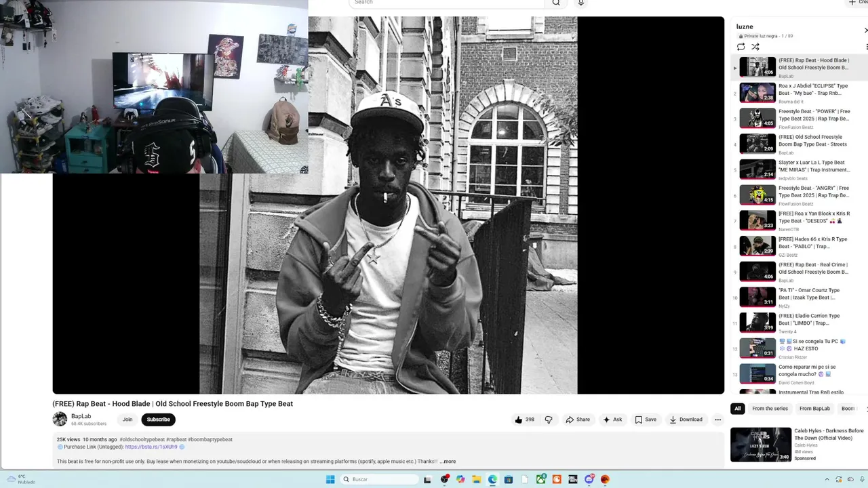Play Rap Beat Real Crime playlist item
This screenshot has width=868, height=488.
799,272
